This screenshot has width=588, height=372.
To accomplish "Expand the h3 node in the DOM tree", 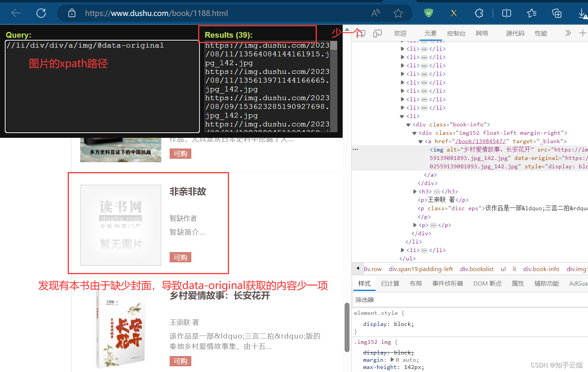I will pyautogui.click(x=415, y=192).
